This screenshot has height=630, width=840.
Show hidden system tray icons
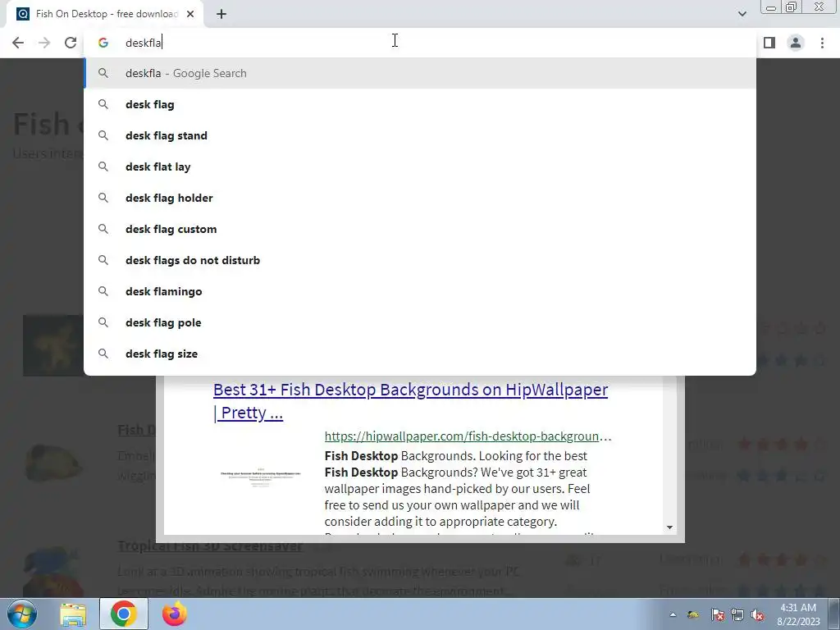click(673, 615)
